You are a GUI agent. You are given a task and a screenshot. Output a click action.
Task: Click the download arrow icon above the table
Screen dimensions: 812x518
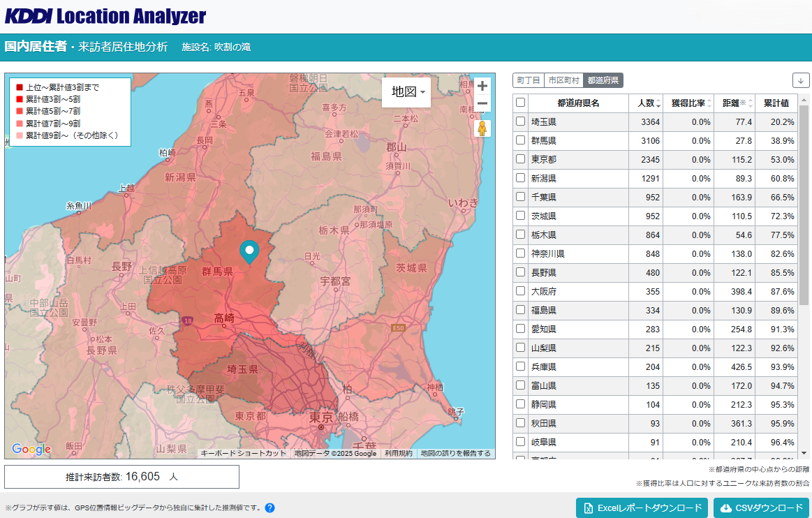(x=800, y=80)
